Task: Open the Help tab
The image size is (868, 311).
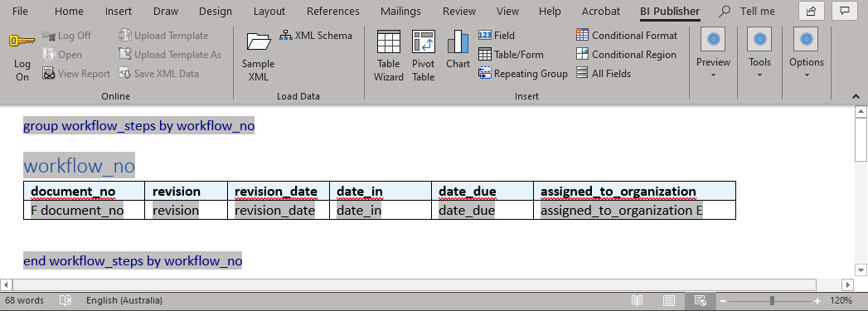Action: click(550, 11)
